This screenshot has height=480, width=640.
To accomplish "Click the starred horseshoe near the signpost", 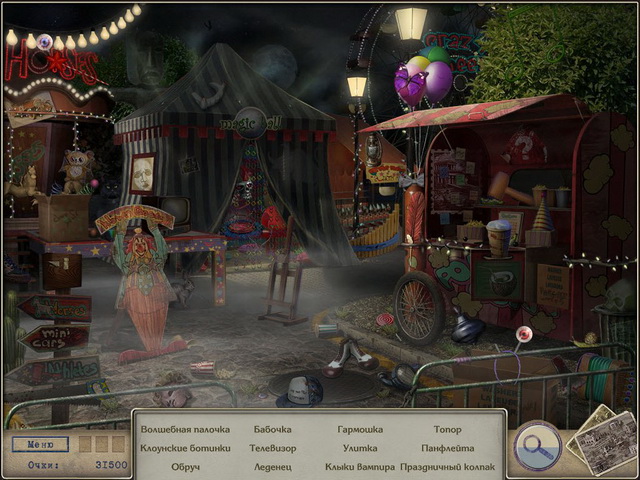I will point(98,388).
